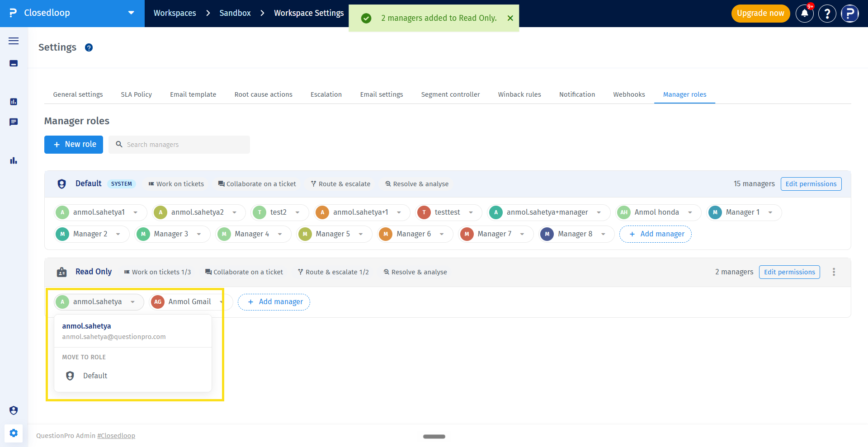The width and height of the screenshot is (868, 447).
Task: Open the SLA Policy tab
Action: 137,94
